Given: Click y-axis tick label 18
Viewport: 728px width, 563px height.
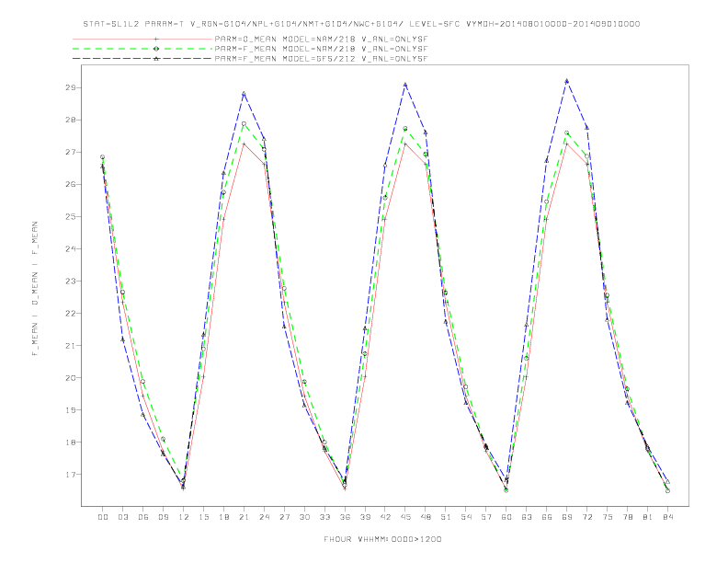Looking at the screenshot, I should click(72, 442).
